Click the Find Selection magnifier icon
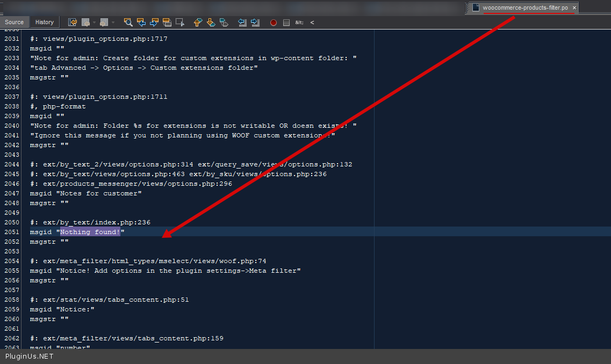The height and width of the screenshot is (364, 611). pyautogui.click(x=128, y=23)
